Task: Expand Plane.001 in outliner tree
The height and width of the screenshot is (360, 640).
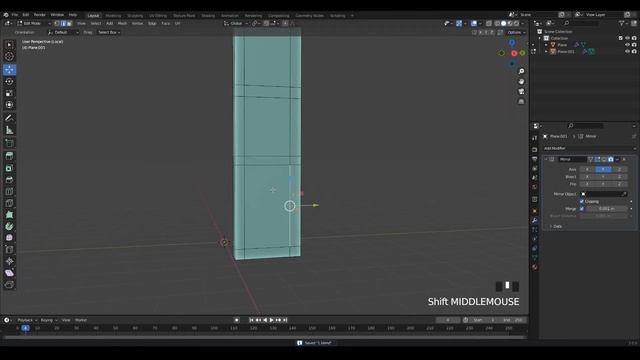Action: [546, 51]
